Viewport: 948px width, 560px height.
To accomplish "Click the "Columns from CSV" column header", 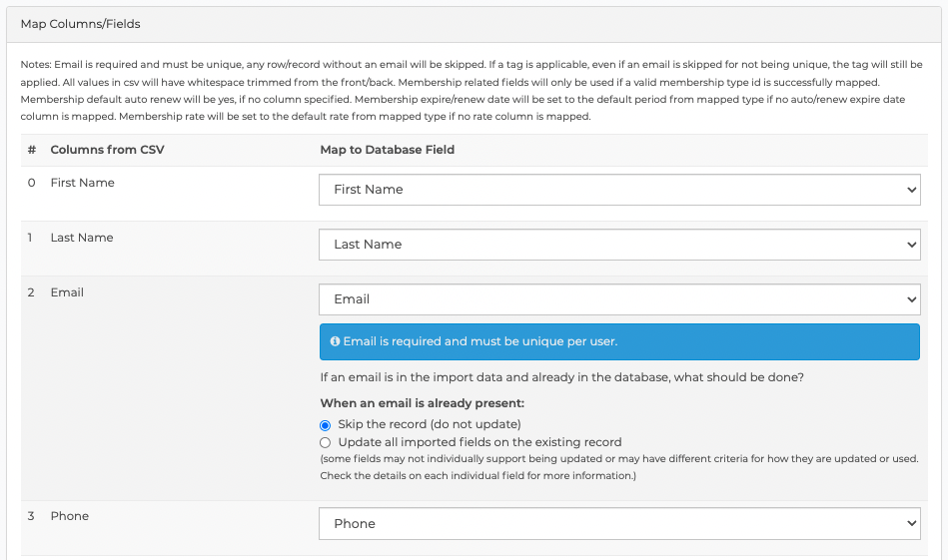I will point(107,150).
